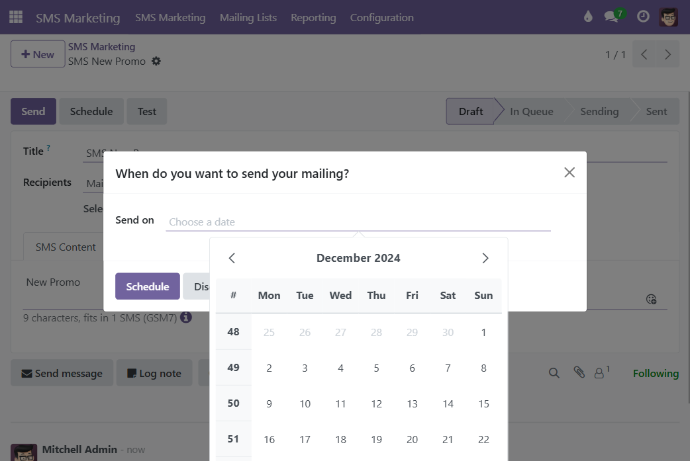Open the conversations chat icon with badge 7
The height and width of the screenshot is (461, 690).
[614, 16]
